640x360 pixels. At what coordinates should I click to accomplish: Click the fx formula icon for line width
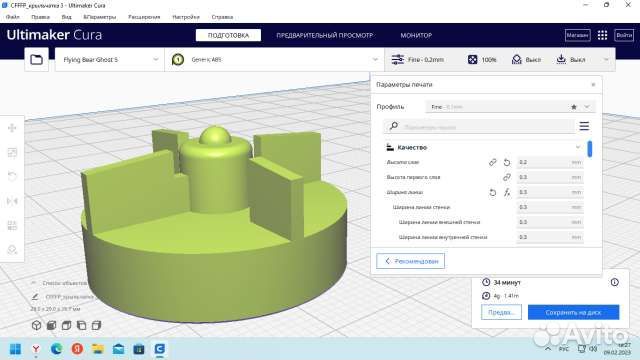(507, 192)
